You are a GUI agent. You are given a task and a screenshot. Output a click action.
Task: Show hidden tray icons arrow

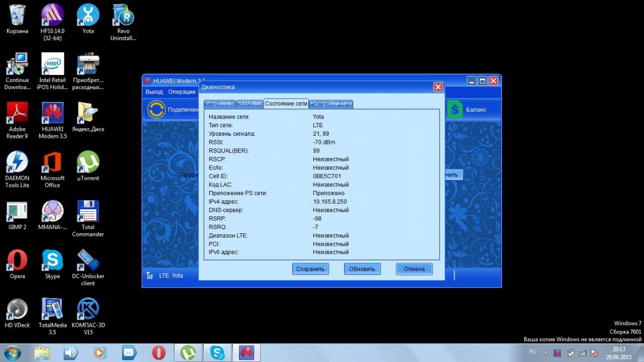(545, 353)
